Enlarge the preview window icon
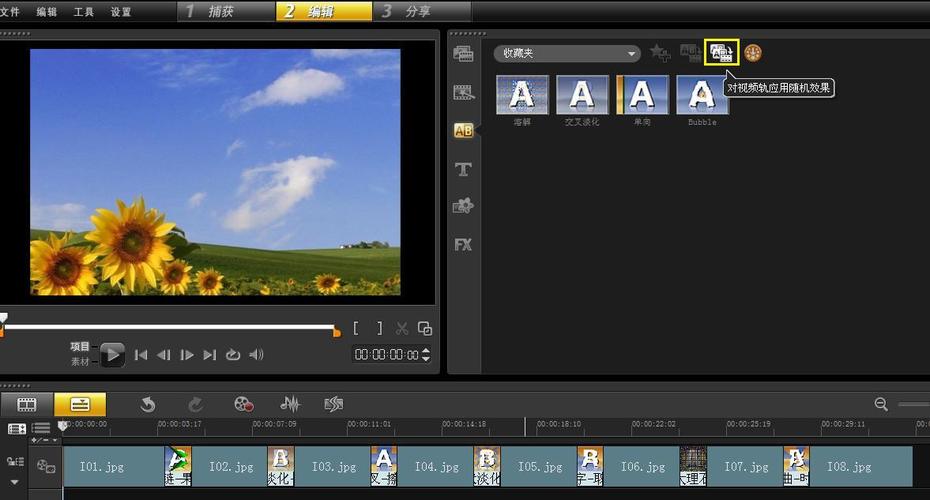The height and width of the screenshot is (500, 930). pyautogui.click(x=425, y=328)
